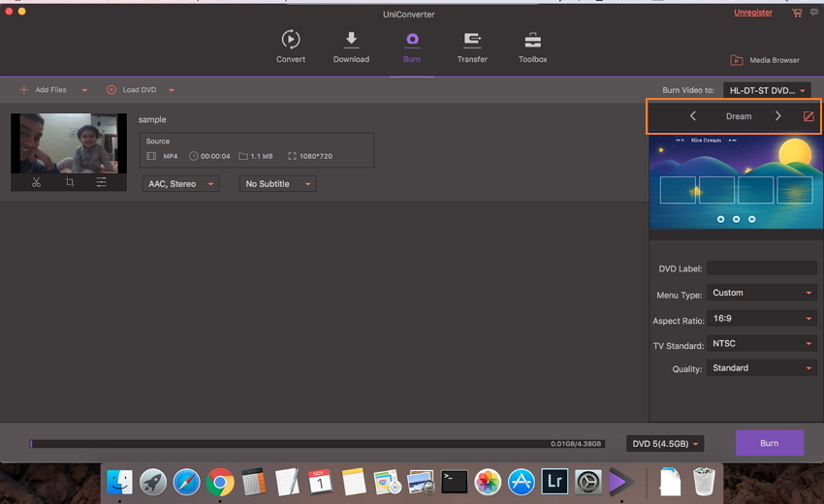824x504 pixels.
Task: Open the Toolbox tab
Action: pyautogui.click(x=532, y=47)
